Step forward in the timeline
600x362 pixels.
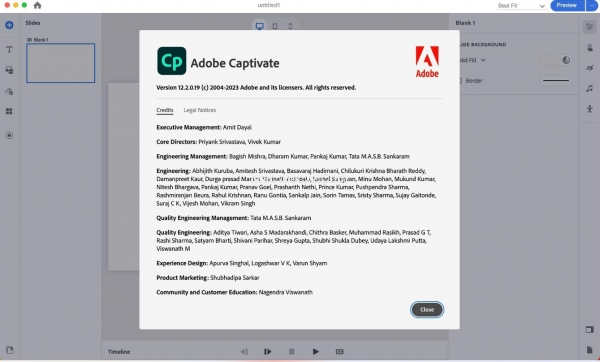pos(267,352)
